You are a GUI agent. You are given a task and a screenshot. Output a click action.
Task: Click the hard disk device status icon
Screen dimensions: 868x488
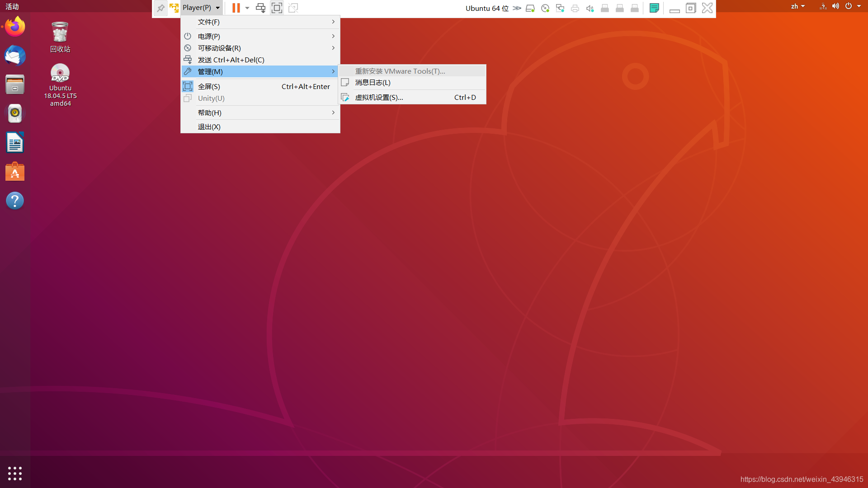[x=531, y=8]
